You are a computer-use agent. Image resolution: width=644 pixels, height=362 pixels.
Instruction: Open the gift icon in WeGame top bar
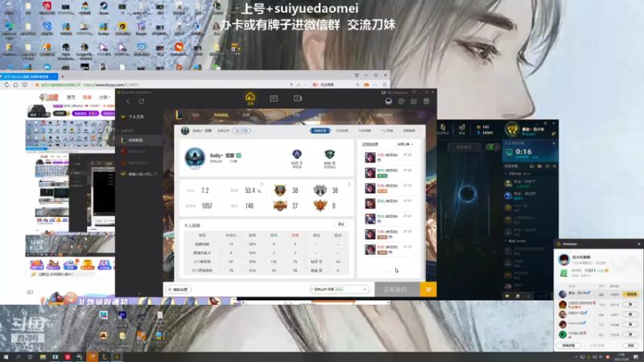pos(427,101)
